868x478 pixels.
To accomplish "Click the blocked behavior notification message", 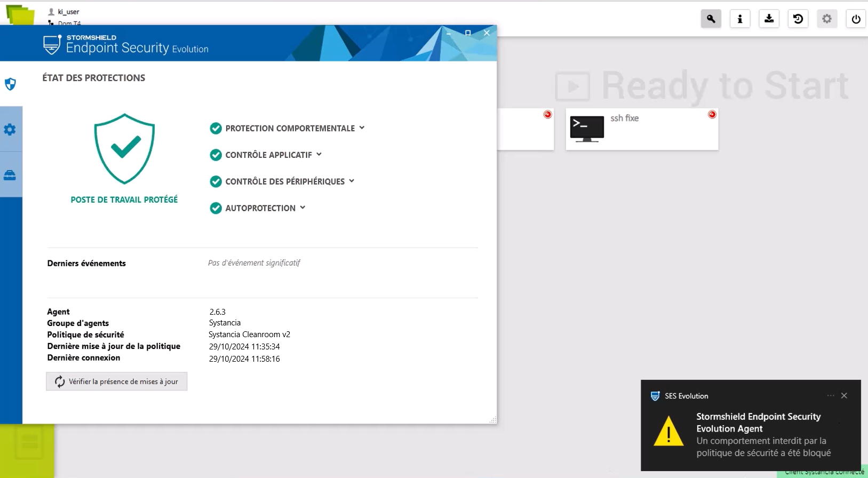I will pyautogui.click(x=763, y=447).
